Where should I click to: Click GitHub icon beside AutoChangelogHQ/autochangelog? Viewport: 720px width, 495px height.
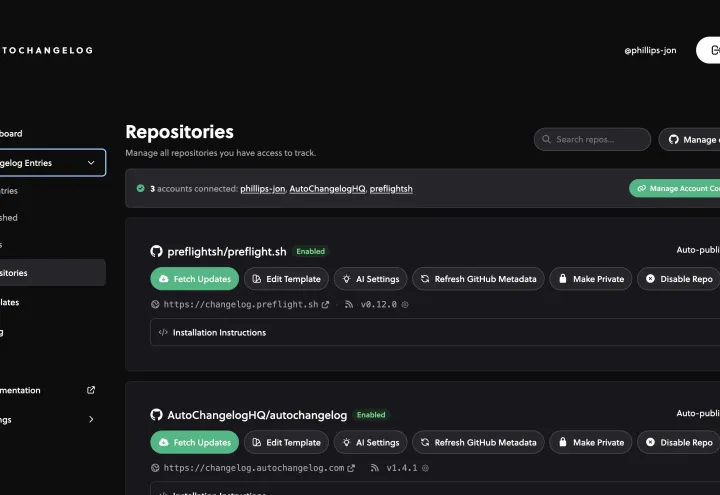click(x=156, y=415)
